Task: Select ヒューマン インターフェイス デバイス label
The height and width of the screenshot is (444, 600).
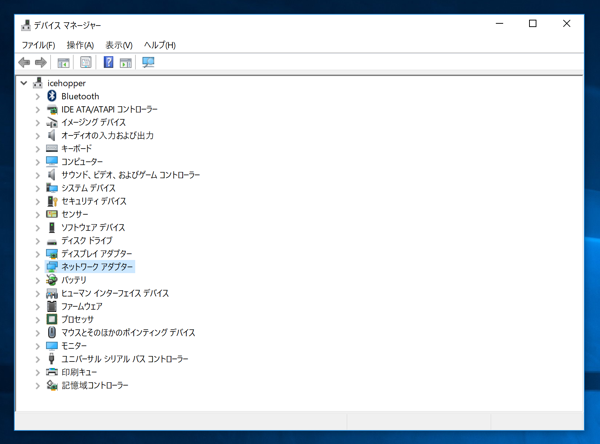Action: click(x=115, y=294)
